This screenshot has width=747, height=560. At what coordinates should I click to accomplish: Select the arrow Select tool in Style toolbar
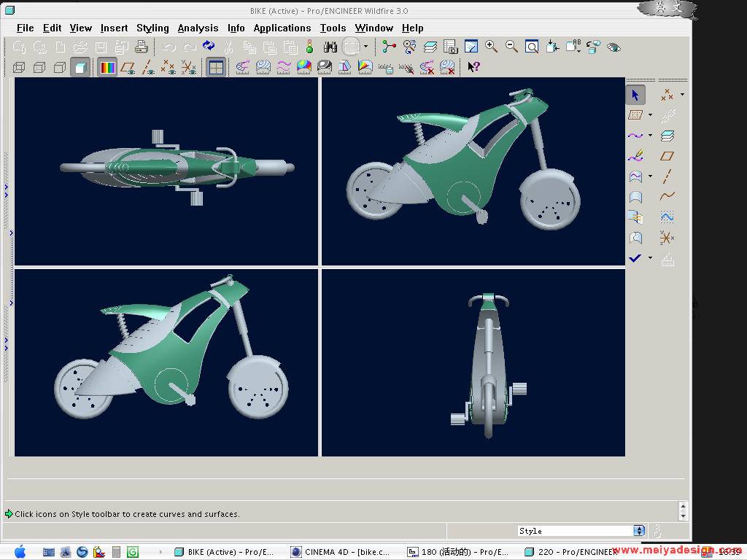(x=635, y=95)
